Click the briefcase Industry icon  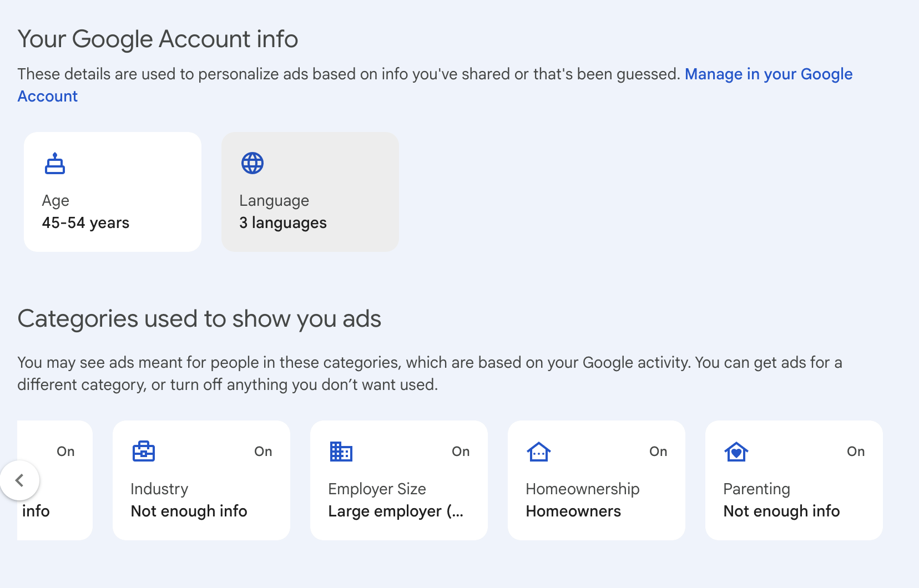coord(144,452)
